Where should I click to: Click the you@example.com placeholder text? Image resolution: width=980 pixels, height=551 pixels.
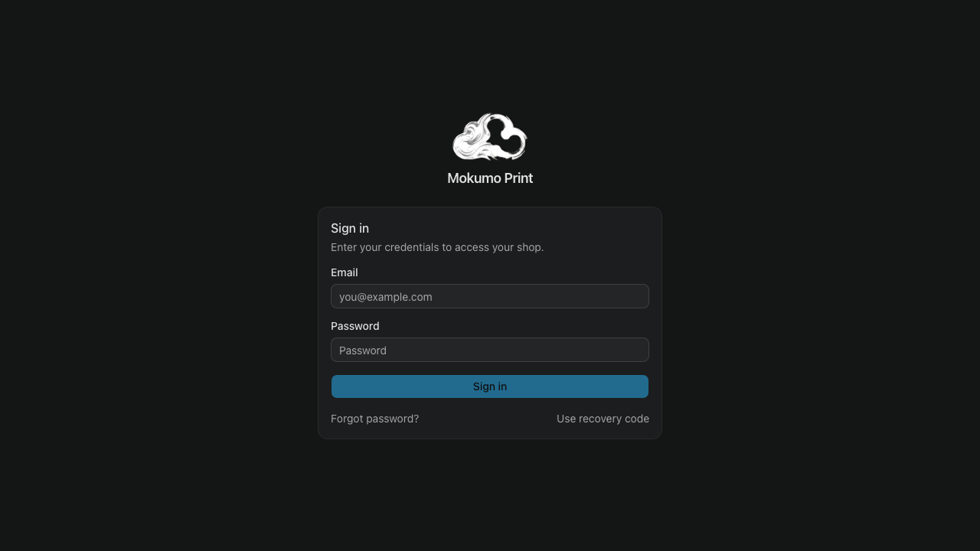[x=386, y=297]
